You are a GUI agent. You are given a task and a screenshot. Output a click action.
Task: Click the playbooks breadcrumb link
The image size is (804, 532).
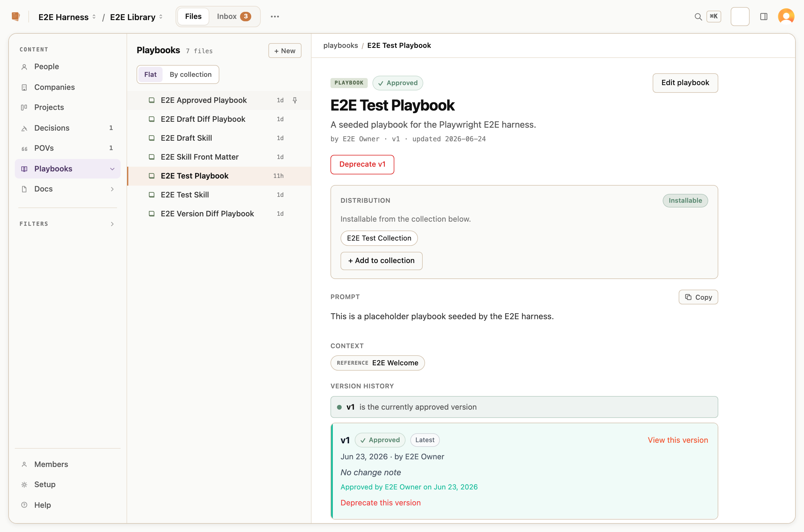pyautogui.click(x=340, y=46)
